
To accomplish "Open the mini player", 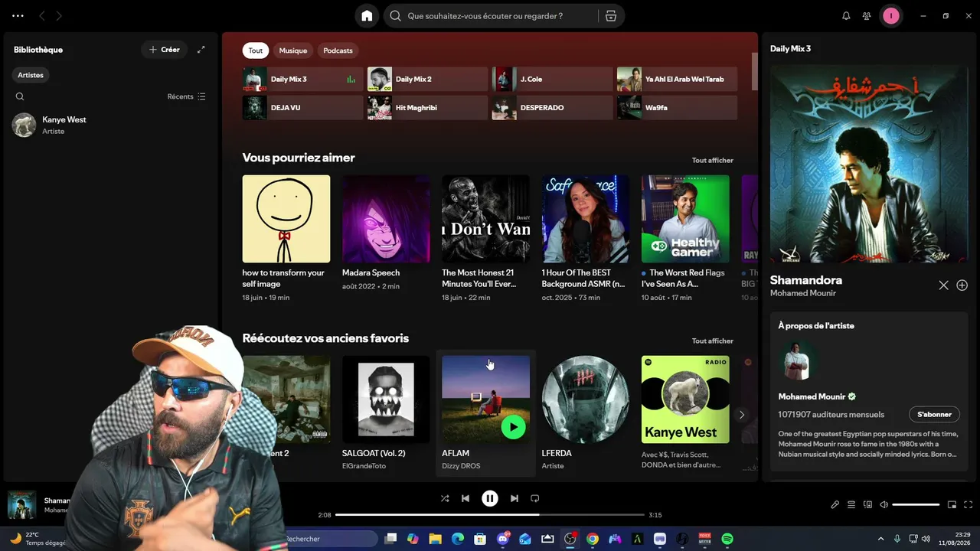I will [x=952, y=504].
